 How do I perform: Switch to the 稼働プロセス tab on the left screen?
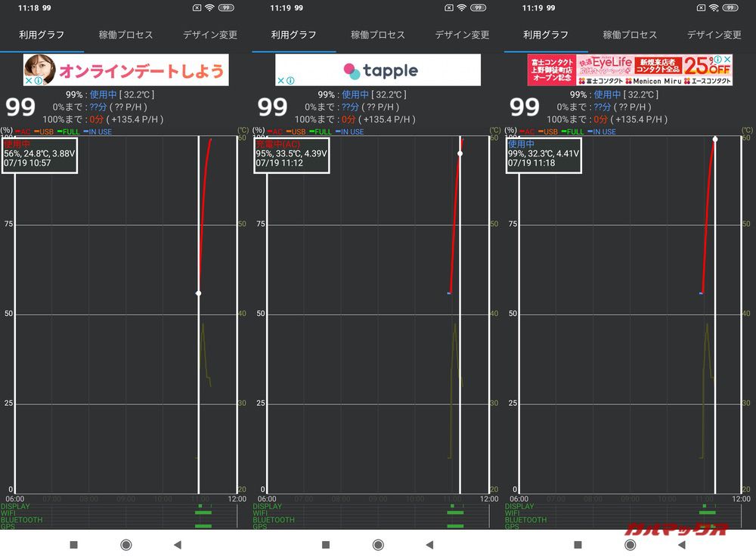pos(125,35)
